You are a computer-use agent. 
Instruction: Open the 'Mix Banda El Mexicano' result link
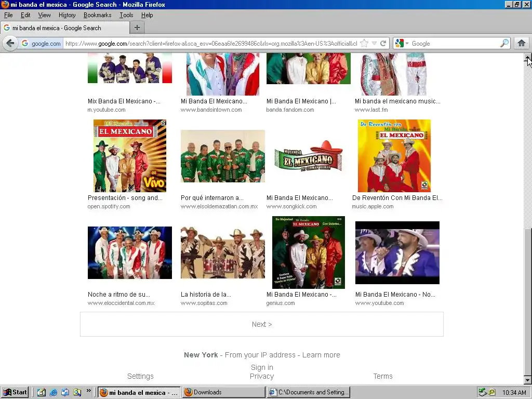(124, 101)
